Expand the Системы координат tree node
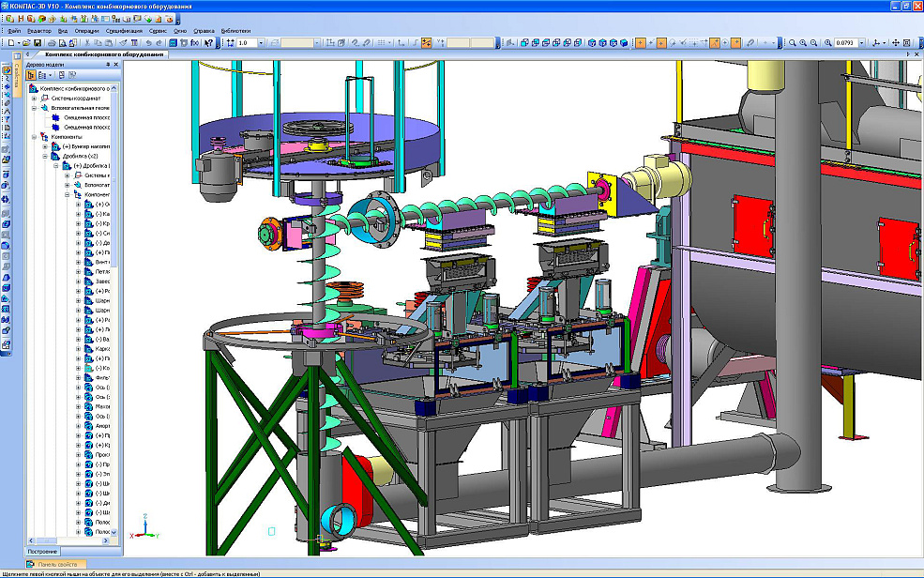The height and width of the screenshot is (578, 924). click(x=35, y=98)
